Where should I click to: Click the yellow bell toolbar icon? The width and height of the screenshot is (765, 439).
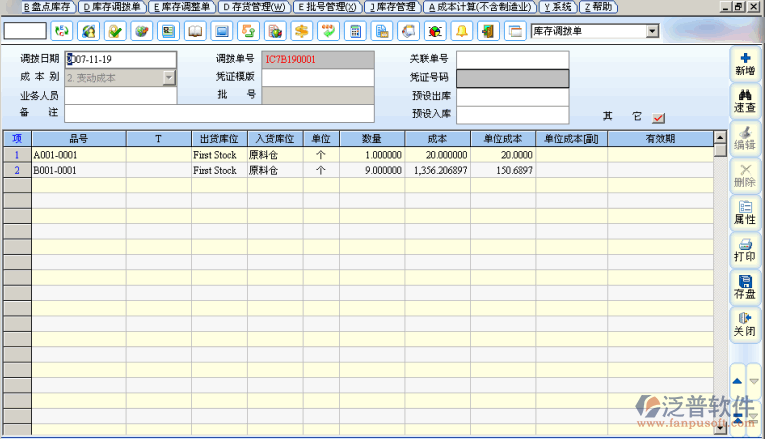click(x=462, y=31)
